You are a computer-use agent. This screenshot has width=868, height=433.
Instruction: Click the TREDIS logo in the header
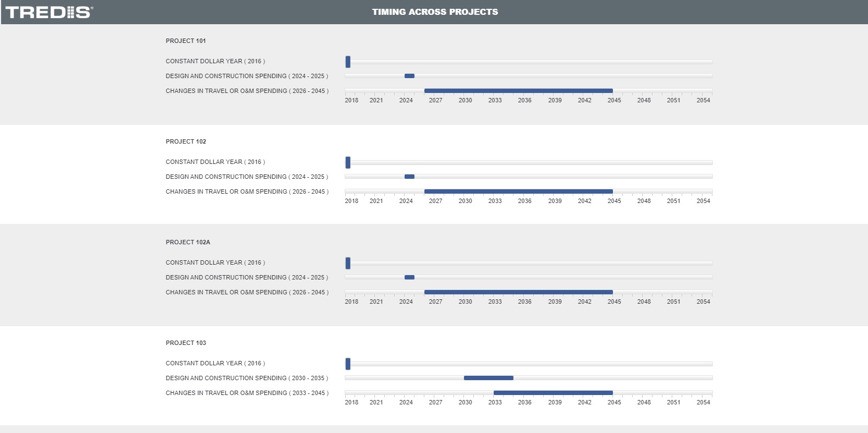pos(49,12)
